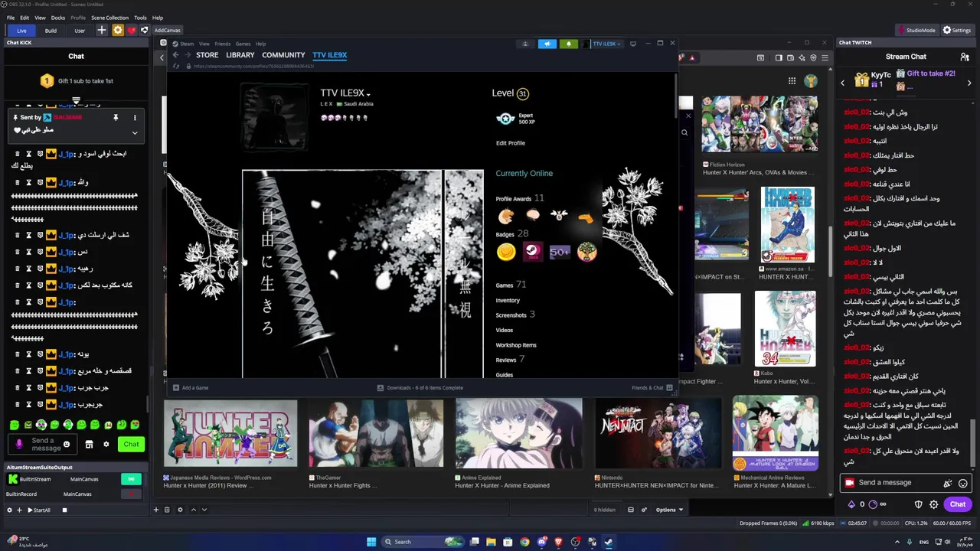The height and width of the screenshot is (551, 980).
Task: Click the stop square next to StartAll
Action: [64, 510]
